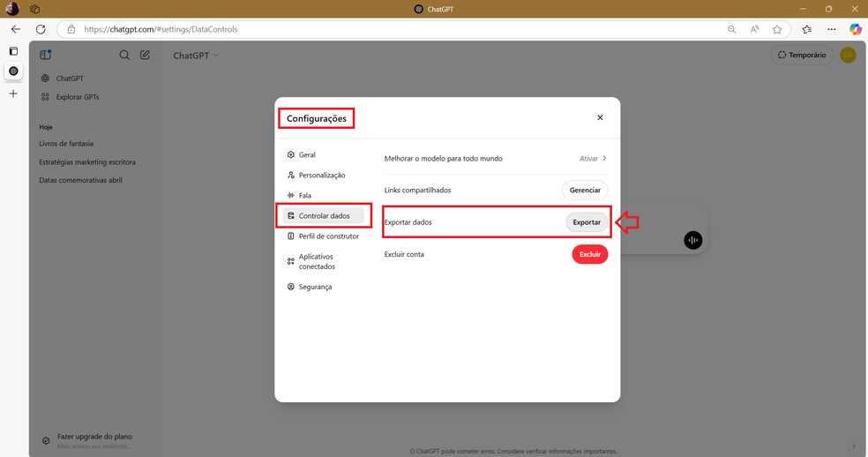Click the sidebar search magnifier icon
Image resolution: width=868 pixels, height=457 pixels.
pyautogui.click(x=124, y=55)
